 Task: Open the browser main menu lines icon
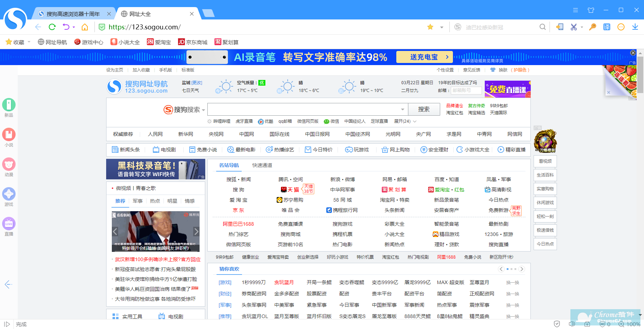pos(576,10)
